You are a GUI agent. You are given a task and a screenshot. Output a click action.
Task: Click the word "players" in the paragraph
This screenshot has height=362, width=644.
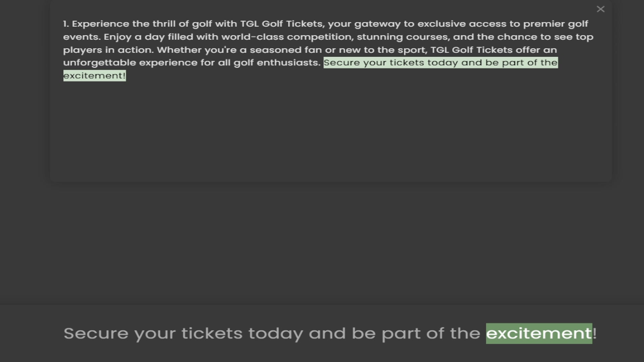82,50
